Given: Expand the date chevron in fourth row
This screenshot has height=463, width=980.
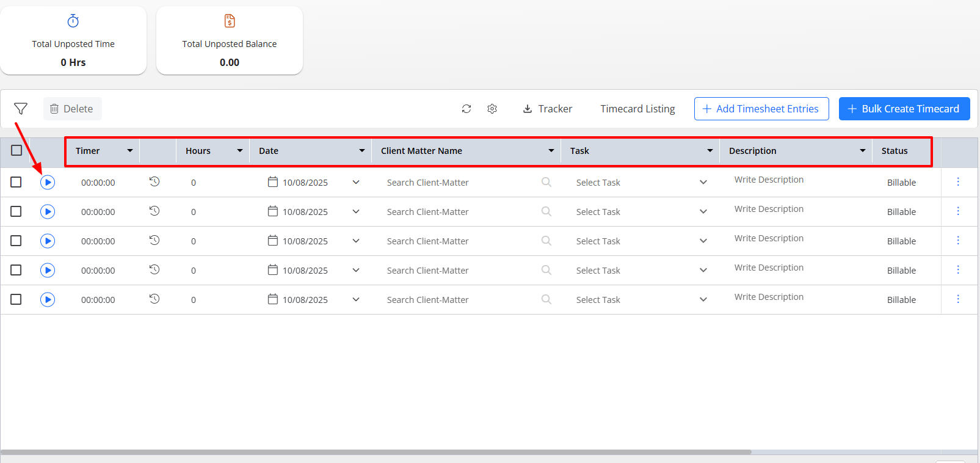Looking at the screenshot, I should [356, 270].
